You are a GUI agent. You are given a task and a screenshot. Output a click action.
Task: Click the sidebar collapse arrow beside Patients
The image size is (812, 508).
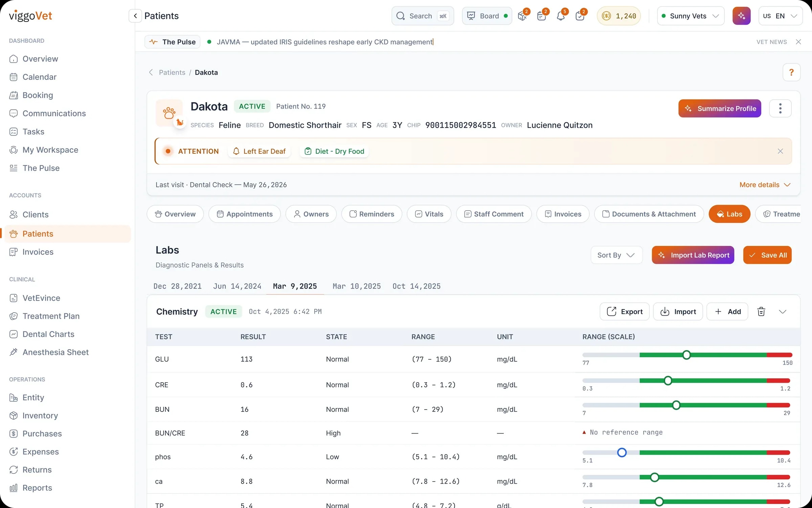click(x=135, y=16)
